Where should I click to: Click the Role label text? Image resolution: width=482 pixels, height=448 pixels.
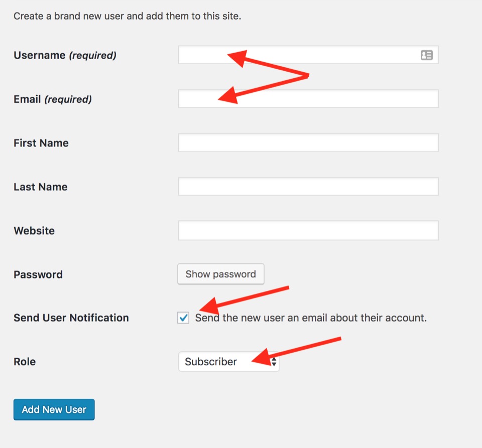point(25,362)
